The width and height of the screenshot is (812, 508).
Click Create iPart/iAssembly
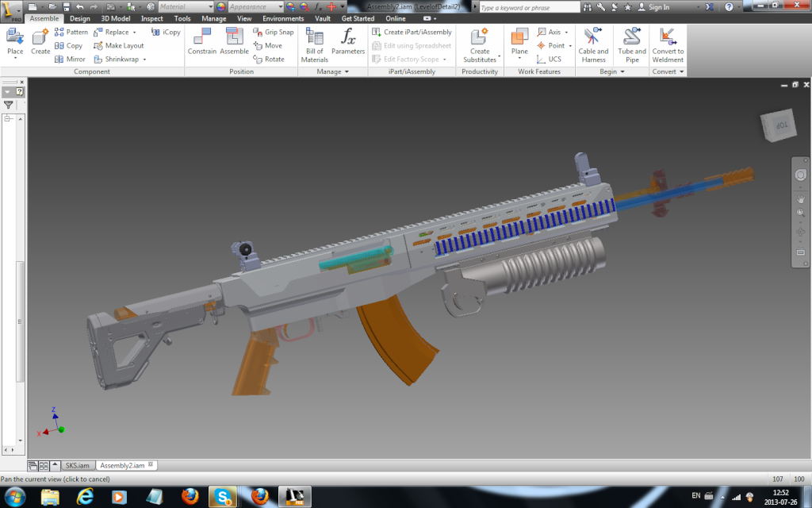412,32
